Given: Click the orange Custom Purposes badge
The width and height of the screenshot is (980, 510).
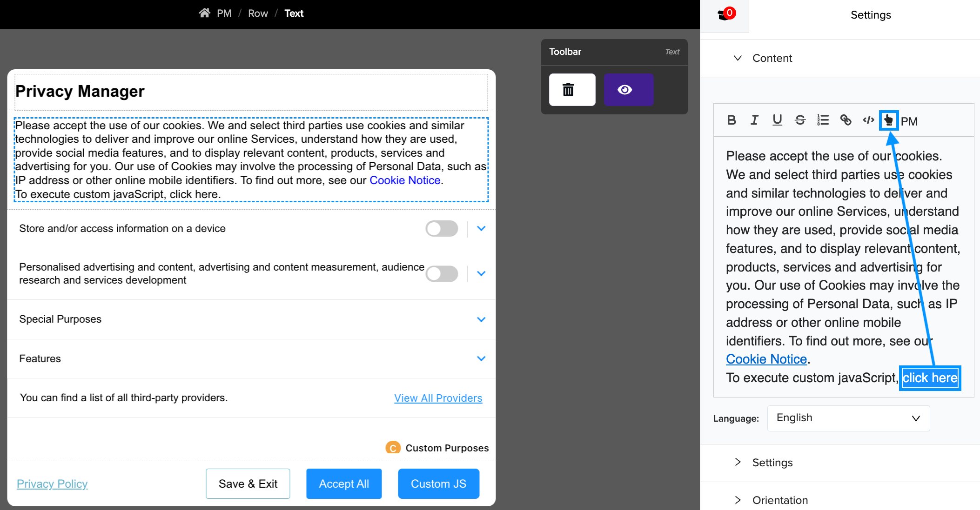Looking at the screenshot, I should click(x=393, y=448).
